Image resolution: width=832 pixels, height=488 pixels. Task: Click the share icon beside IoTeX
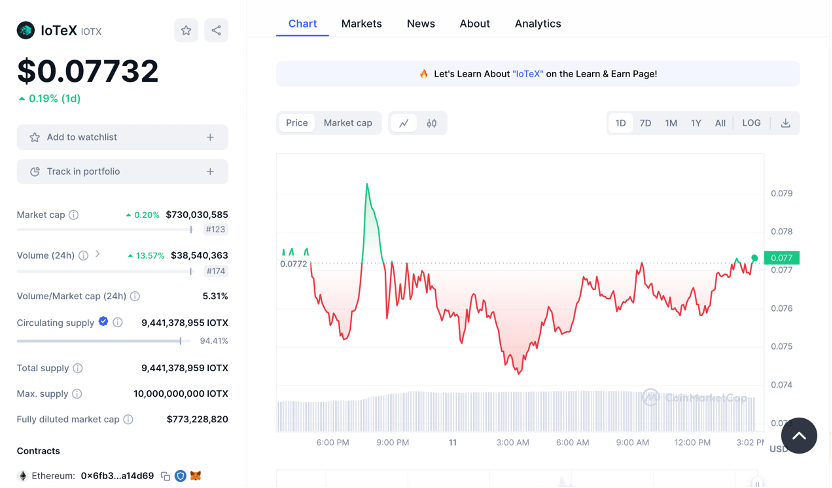pyautogui.click(x=216, y=30)
